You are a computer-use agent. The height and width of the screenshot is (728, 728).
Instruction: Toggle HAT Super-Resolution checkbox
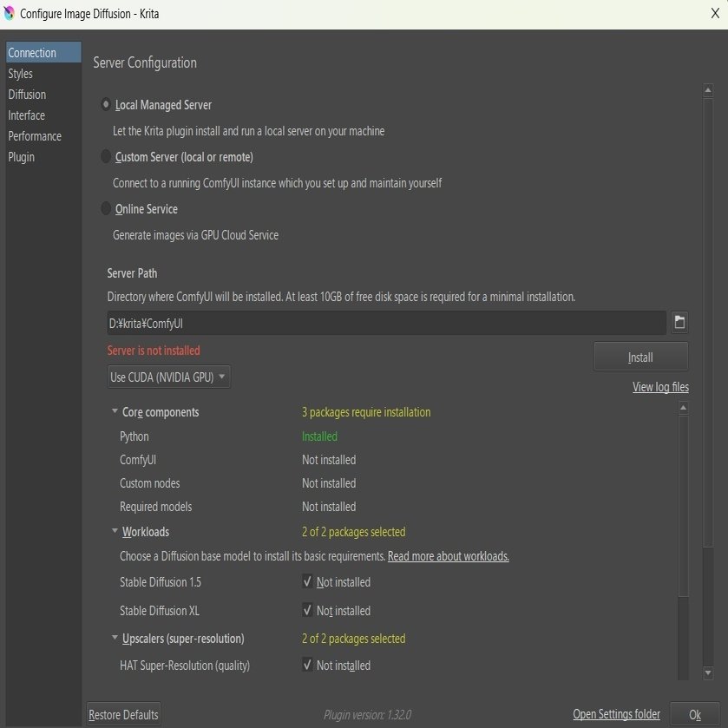[307, 665]
